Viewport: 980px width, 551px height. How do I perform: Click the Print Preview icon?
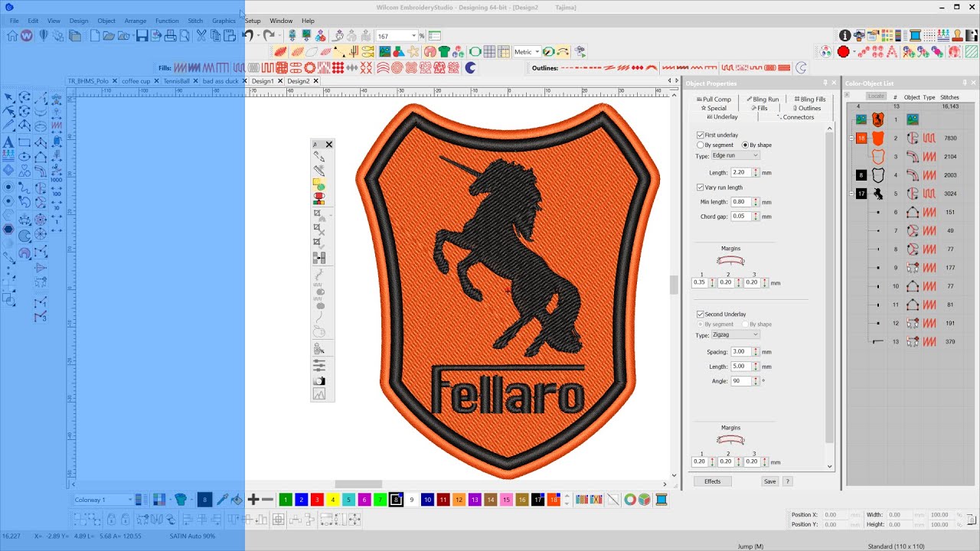point(185,35)
